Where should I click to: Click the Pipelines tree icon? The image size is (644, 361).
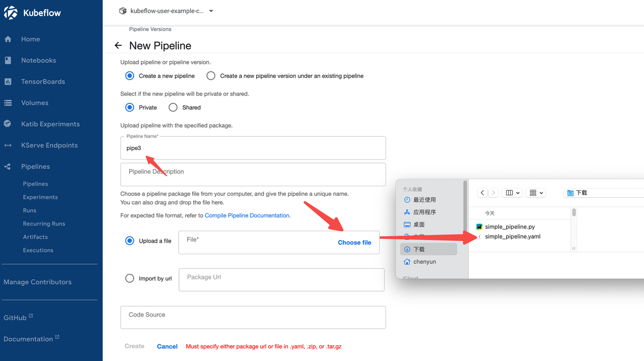8,167
